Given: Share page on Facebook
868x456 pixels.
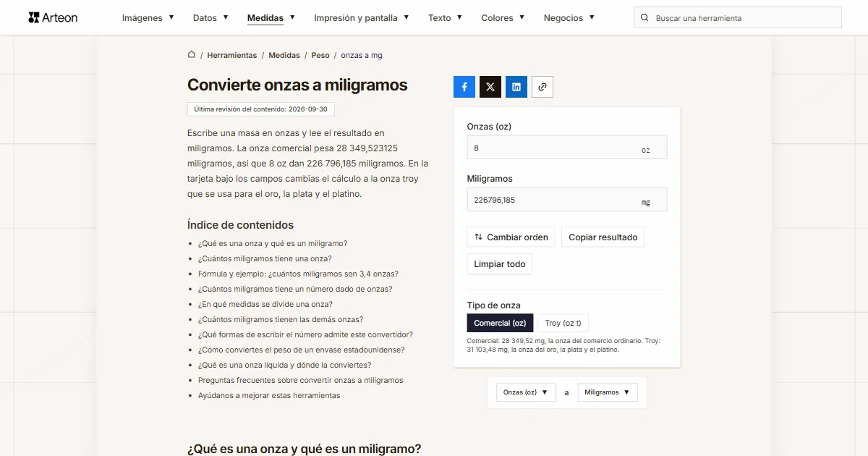Looking at the screenshot, I should click(464, 87).
